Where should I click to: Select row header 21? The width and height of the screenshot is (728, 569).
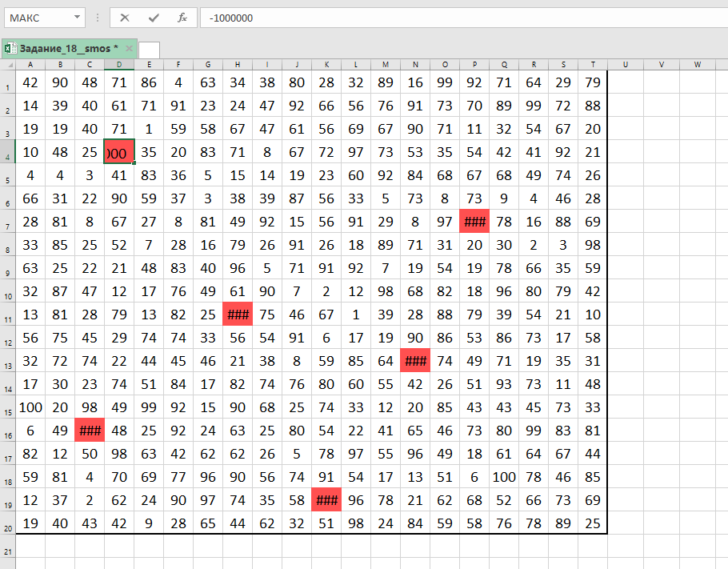8,552
